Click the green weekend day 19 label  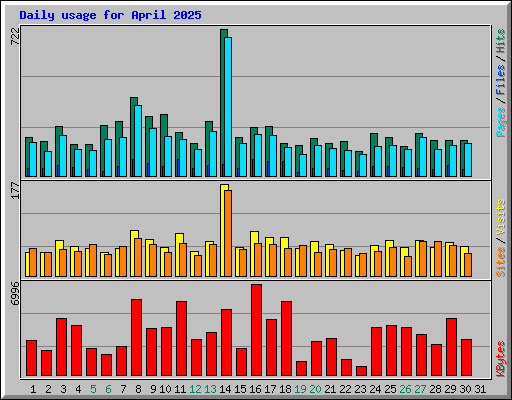point(300,389)
